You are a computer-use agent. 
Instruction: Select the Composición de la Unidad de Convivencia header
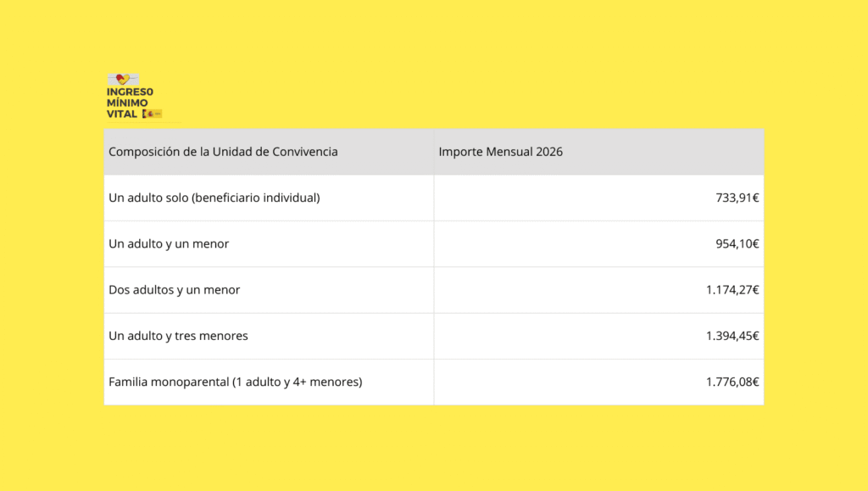click(x=223, y=152)
